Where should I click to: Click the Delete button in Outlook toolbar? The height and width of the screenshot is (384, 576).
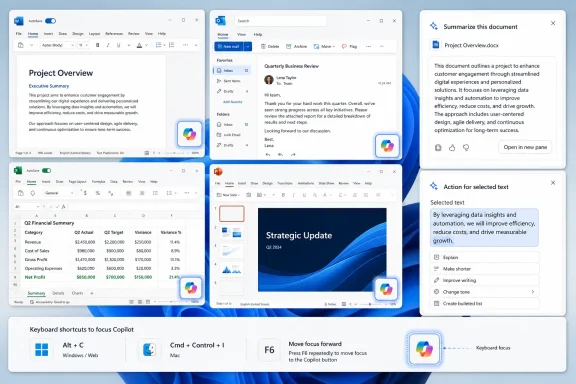click(x=270, y=46)
